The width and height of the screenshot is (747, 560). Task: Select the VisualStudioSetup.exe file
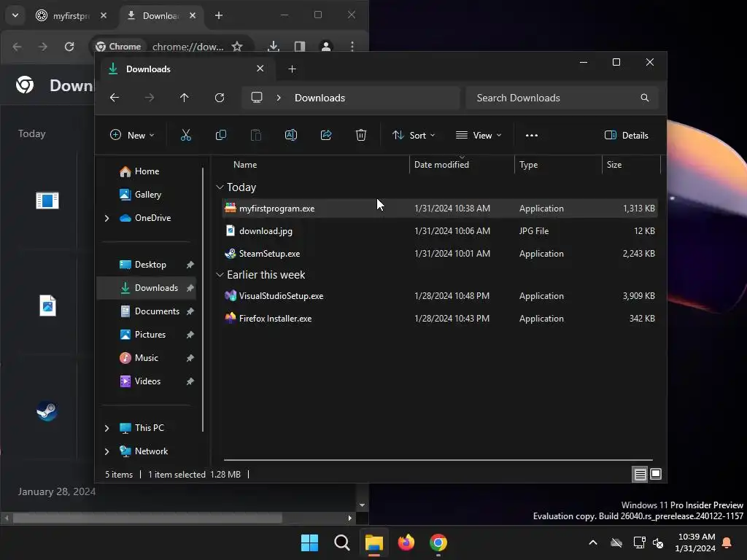440,296
